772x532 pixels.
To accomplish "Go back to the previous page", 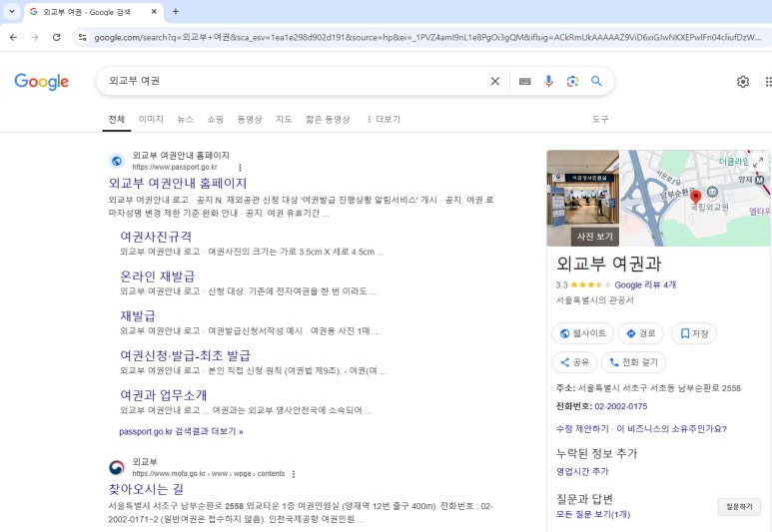I will coord(13,37).
